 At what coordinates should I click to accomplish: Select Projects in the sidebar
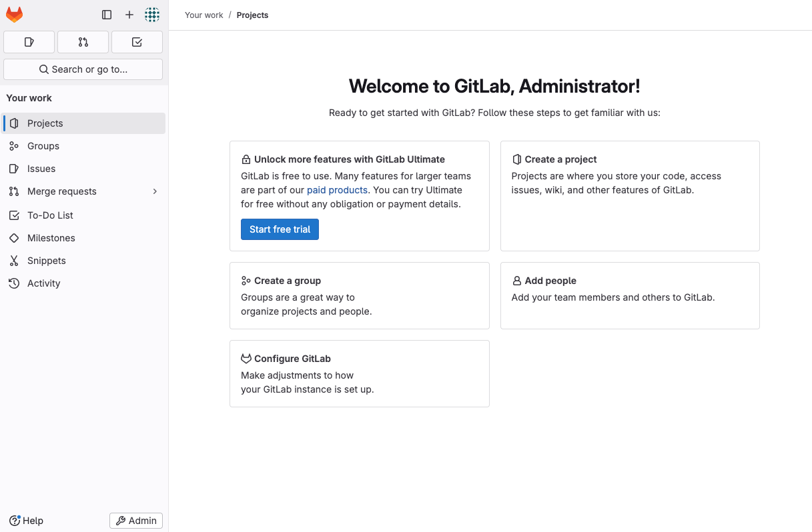point(45,123)
